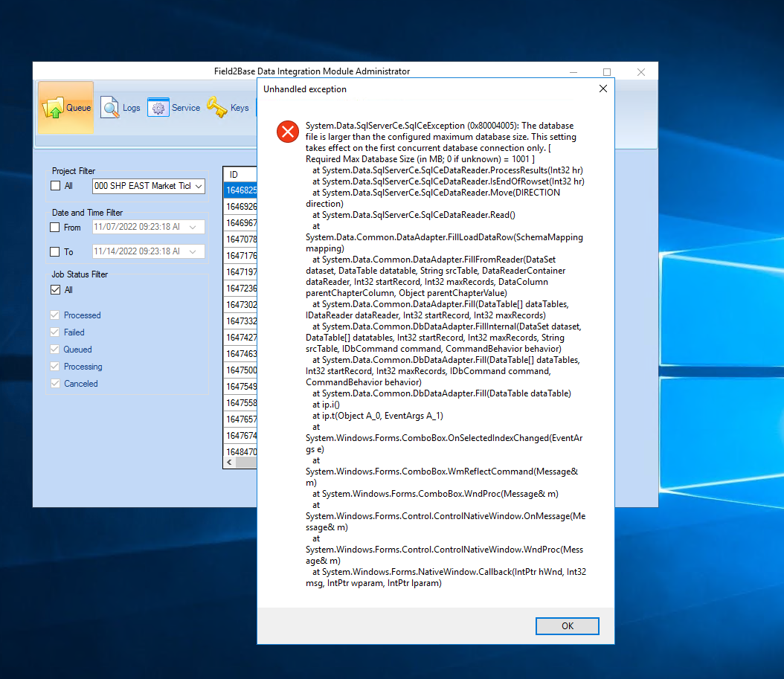Image resolution: width=784 pixels, height=679 pixels.
Task: Open the Keys icon
Action: 217,107
